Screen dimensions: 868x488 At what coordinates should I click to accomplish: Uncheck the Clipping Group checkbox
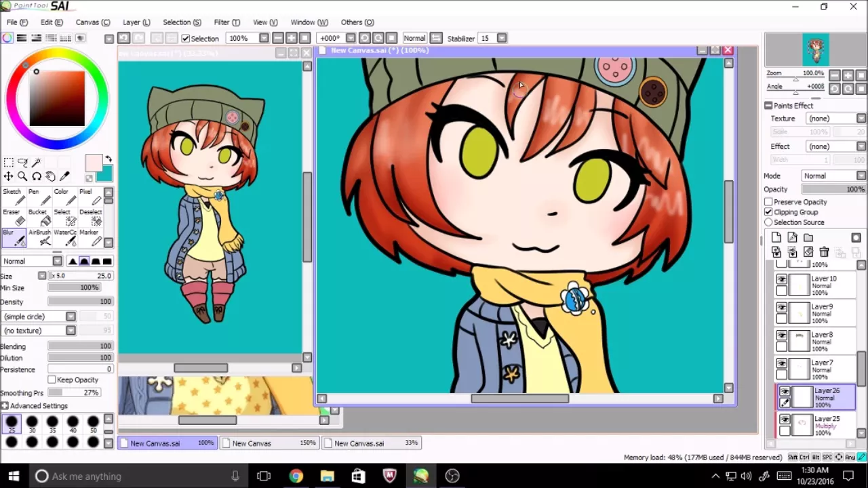(768, 212)
